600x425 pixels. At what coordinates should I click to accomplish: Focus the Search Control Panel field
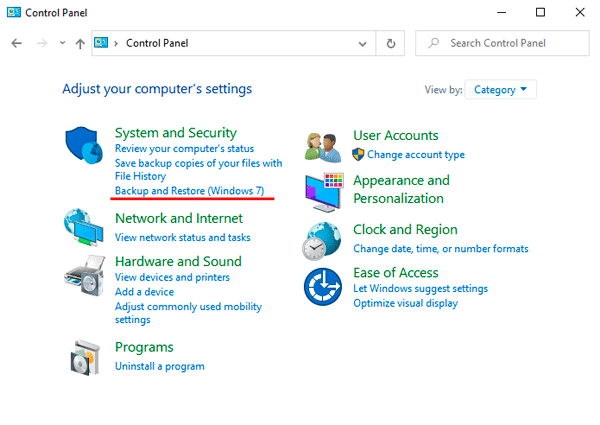coord(502,43)
